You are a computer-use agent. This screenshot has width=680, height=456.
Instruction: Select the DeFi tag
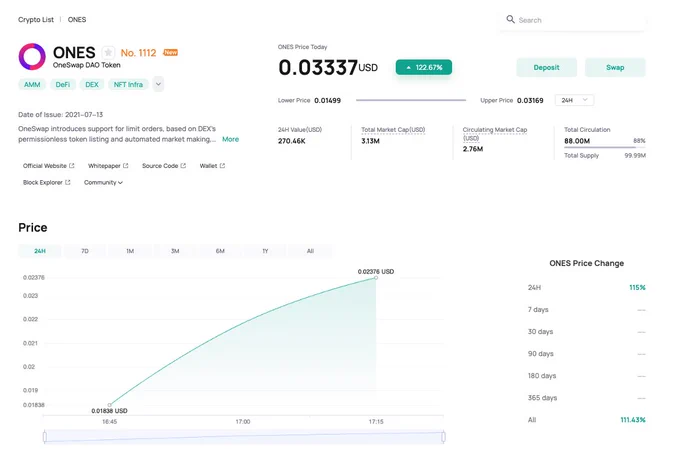[x=63, y=85]
